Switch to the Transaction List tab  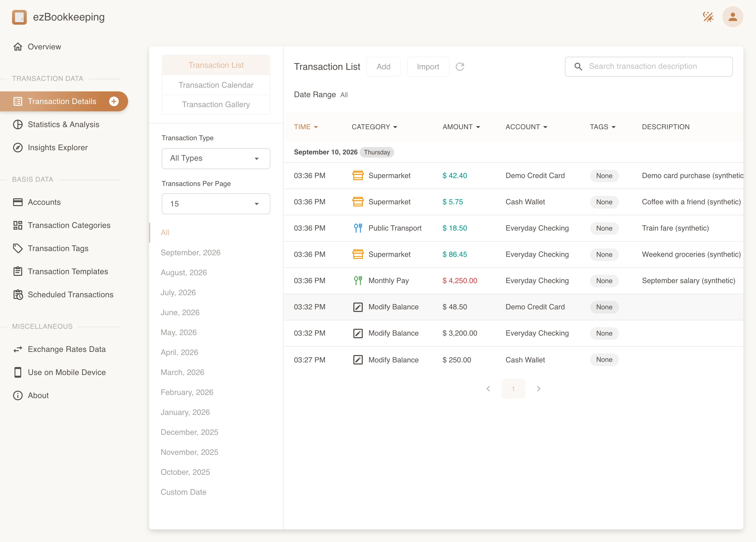[x=216, y=65]
